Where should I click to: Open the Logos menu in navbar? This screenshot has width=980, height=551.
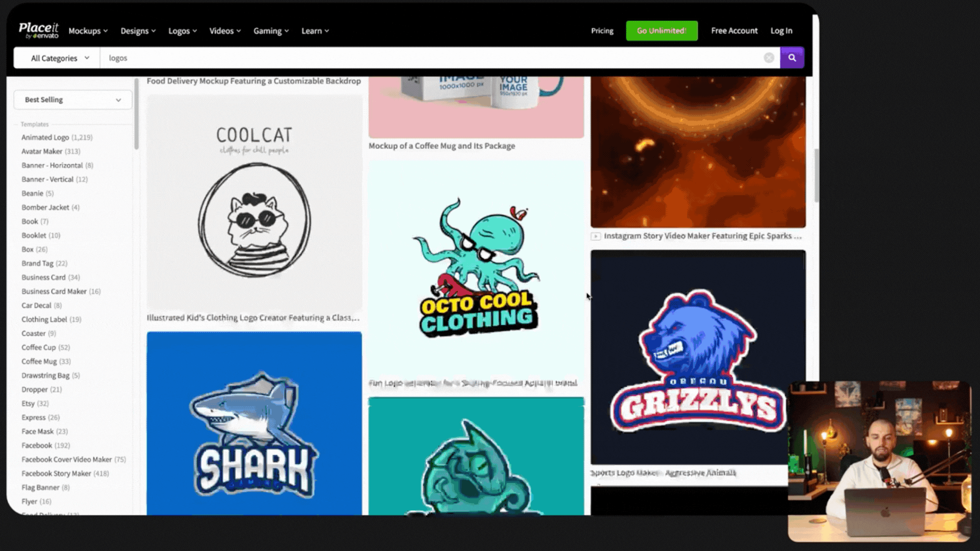click(x=182, y=31)
